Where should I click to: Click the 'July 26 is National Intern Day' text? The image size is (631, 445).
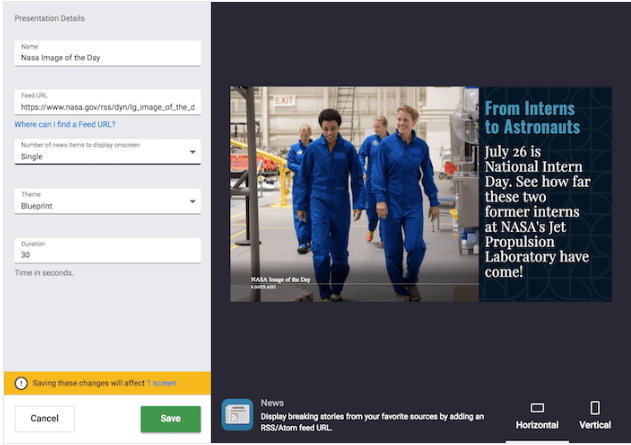coord(537,212)
